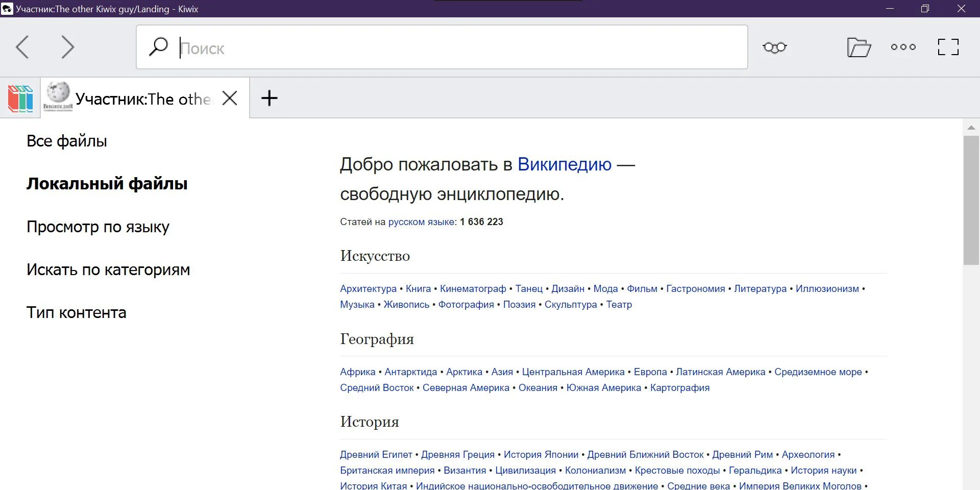Open the reading glasses icon
The height and width of the screenshot is (490, 980).
coord(775,47)
